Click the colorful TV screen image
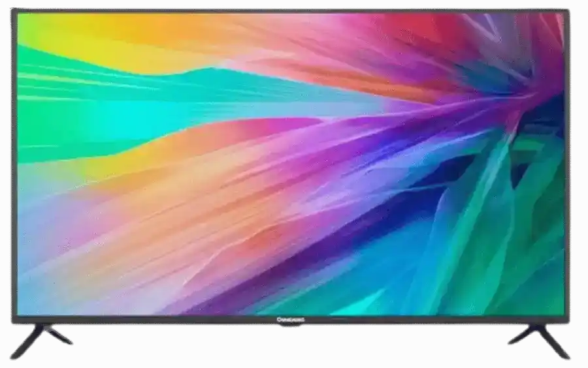 pos(291,164)
